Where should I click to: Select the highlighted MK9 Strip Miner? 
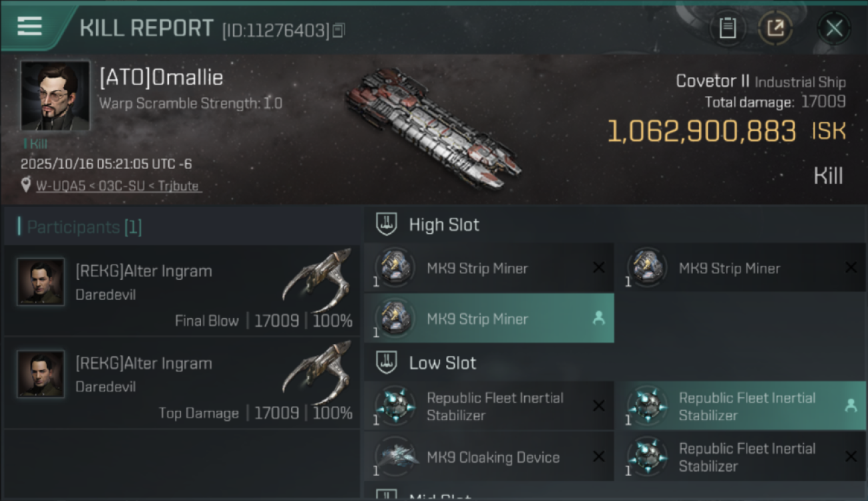tap(477, 319)
